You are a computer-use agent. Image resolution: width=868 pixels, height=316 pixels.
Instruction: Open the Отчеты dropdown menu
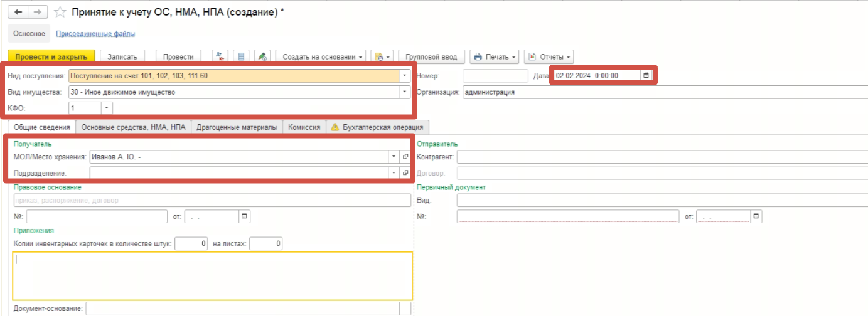pos(548,56)
